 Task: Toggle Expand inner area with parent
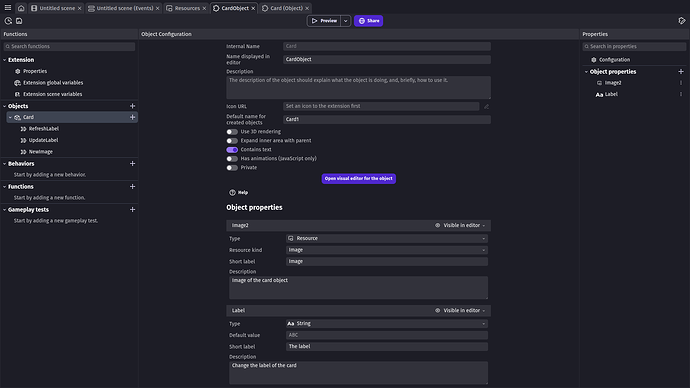click(x=232, y=141)
